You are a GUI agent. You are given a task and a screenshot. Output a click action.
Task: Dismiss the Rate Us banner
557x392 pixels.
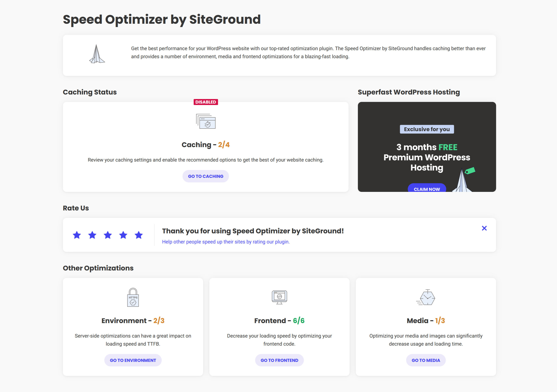pos(484,228)
